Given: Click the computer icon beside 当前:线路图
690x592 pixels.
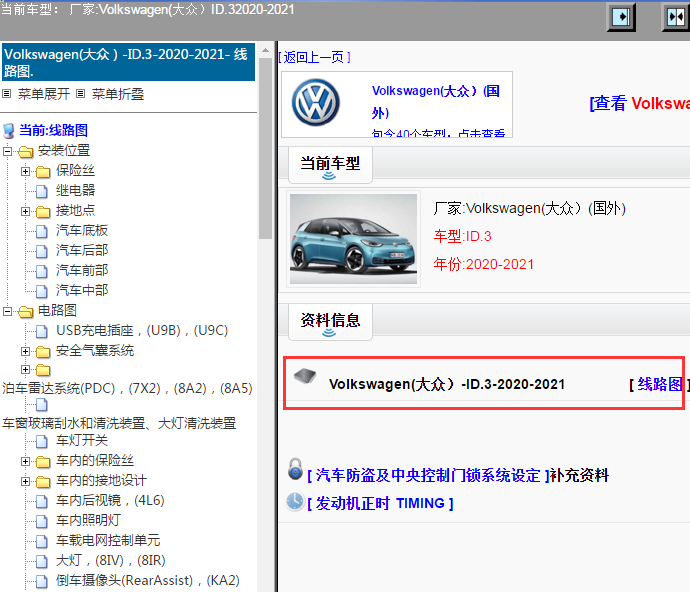Looking at the screenshot, I should point(8,131).
